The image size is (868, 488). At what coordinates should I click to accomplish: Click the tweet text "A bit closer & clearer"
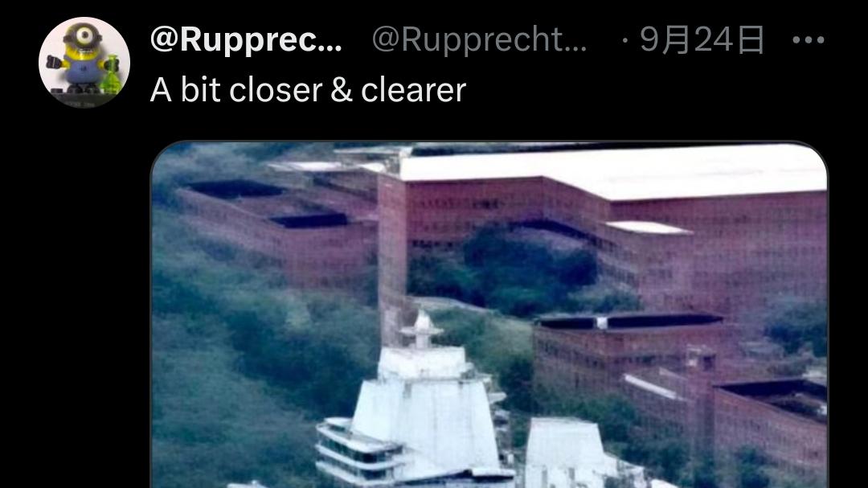pos(309,90)
